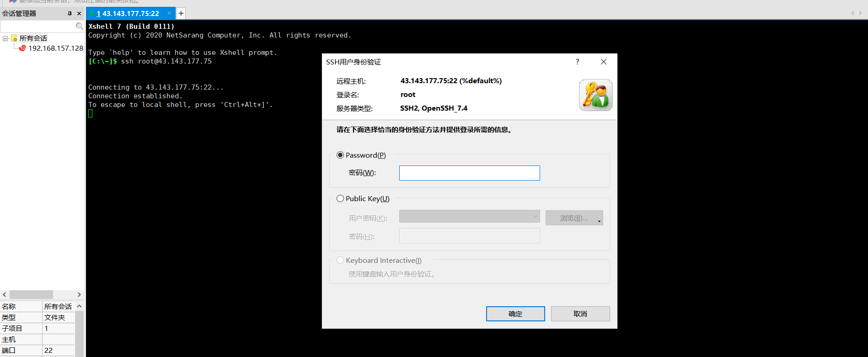The width and height of the screenshot is (868, 357).
Task: Confirm login with 确定 button
Action: (x=515, y=314)
